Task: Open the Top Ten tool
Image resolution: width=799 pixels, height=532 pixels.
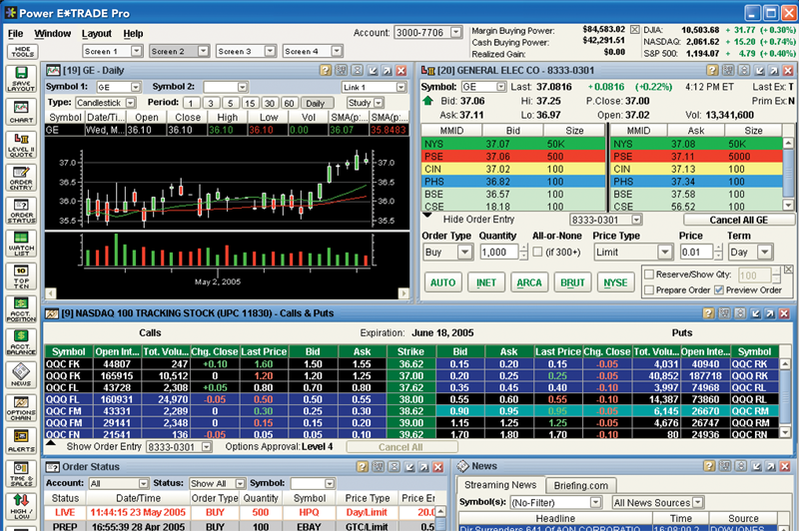Action: pyautogui.click(x=21, y=276)
